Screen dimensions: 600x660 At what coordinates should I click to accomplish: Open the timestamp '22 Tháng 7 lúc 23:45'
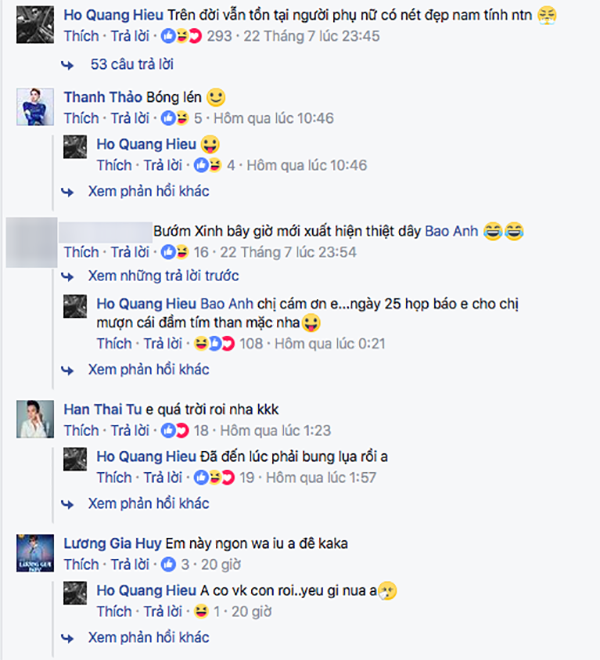click(x=312, y=36)
